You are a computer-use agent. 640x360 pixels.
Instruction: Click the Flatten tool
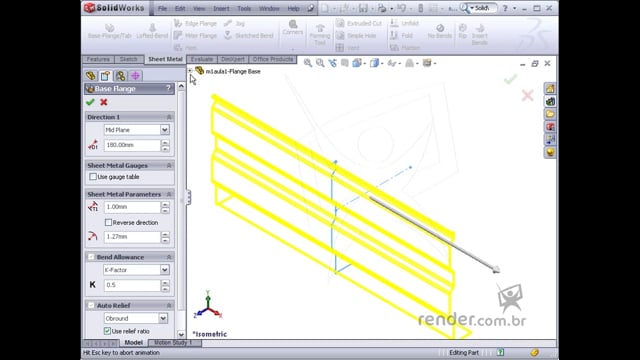(x=405, y=48)
